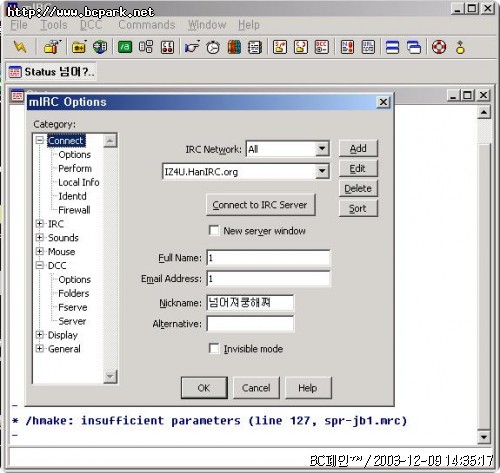Select the Local Info tree item
This screenshot has width=500, height=473.
[x=79, y=182]
